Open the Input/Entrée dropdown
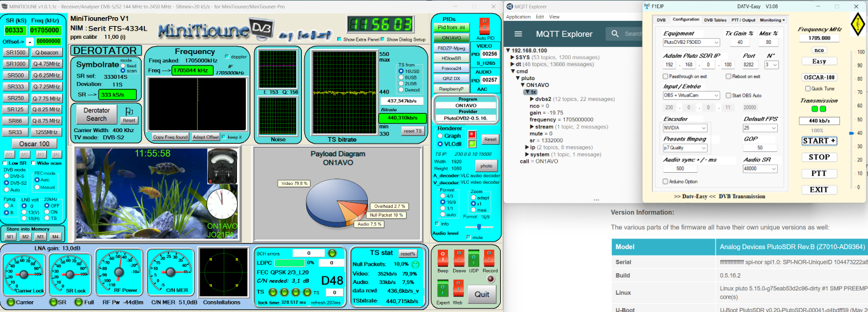Viewport: 868px width, 312px height. pyautogui.click(x=691, y=95)
